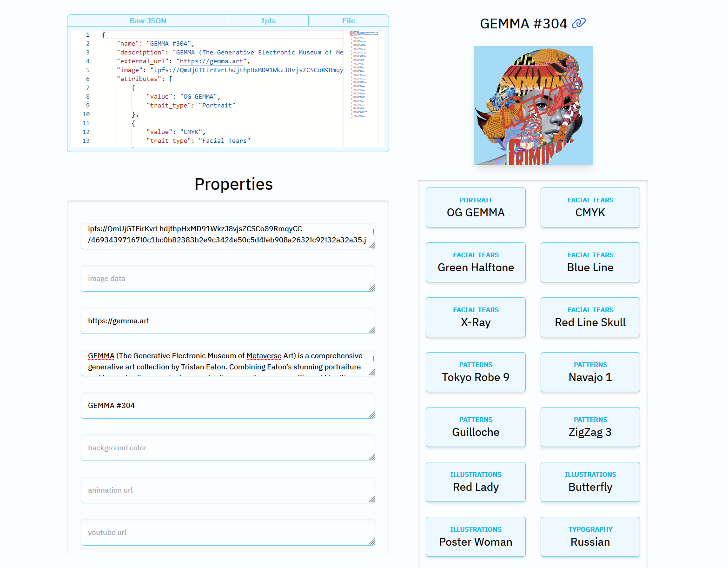Select the Red Lady illustration trait

476,482
